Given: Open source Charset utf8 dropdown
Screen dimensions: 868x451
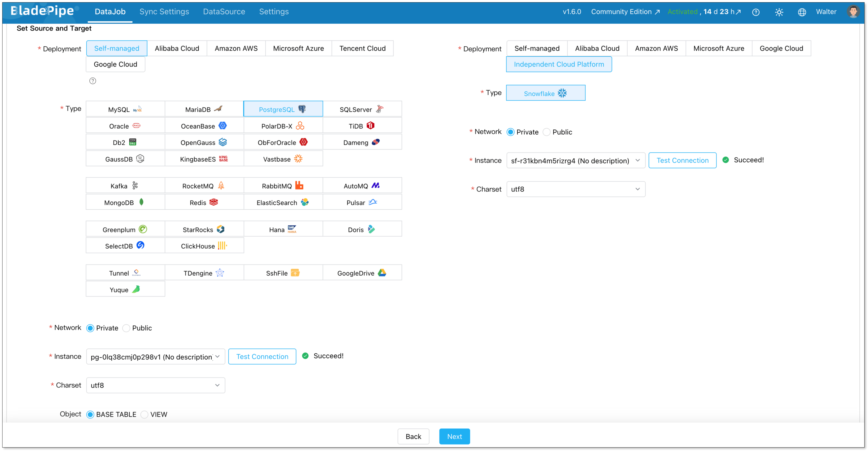Looking at the screenshot, I should point(156,385).
